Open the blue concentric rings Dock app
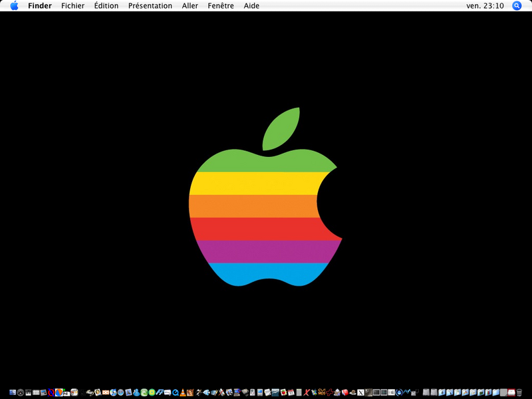Screen dimensions: 532x399 400,392
